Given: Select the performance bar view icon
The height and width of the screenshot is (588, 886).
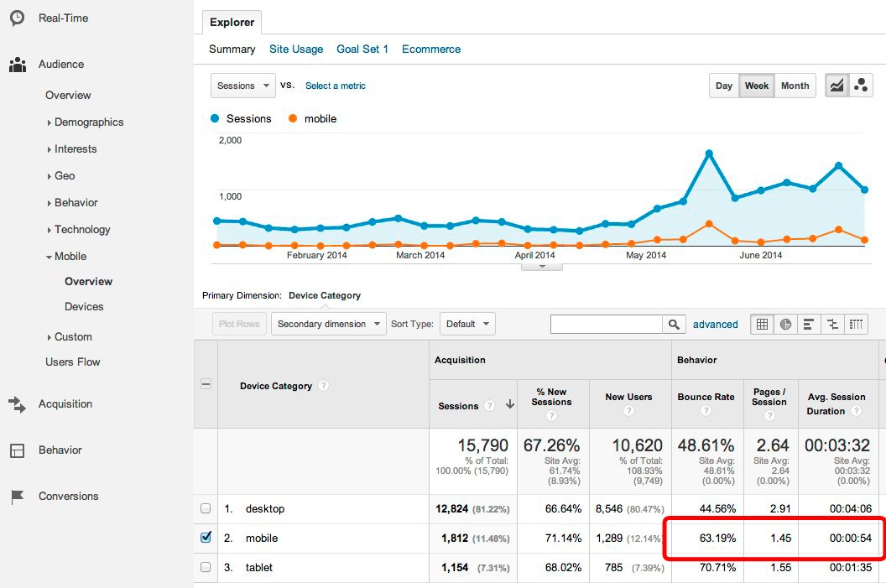Looking at the screenshot, I should pos(809,324).
